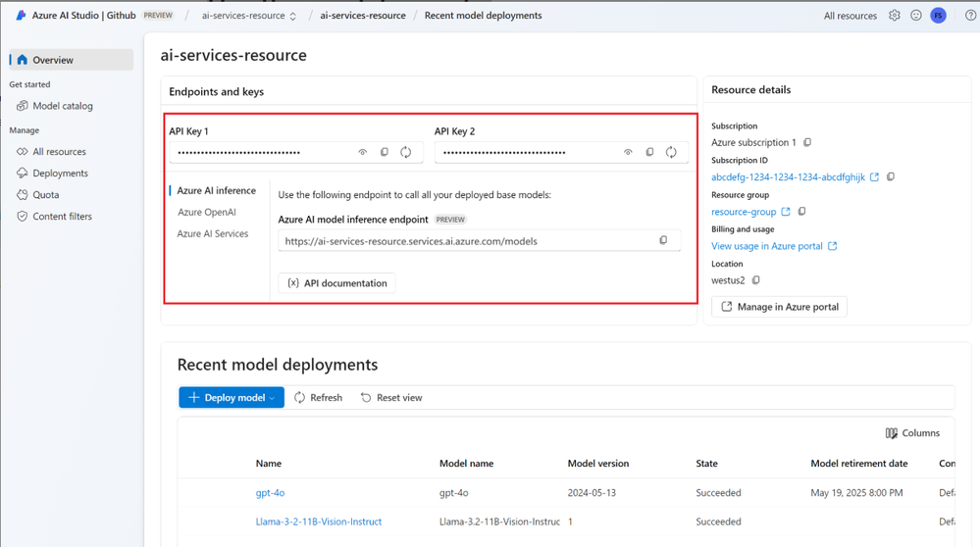This screenshot has height=547, width=980.
Task: Copy the model inference endpoint URL
Action: tap(663, 240)
